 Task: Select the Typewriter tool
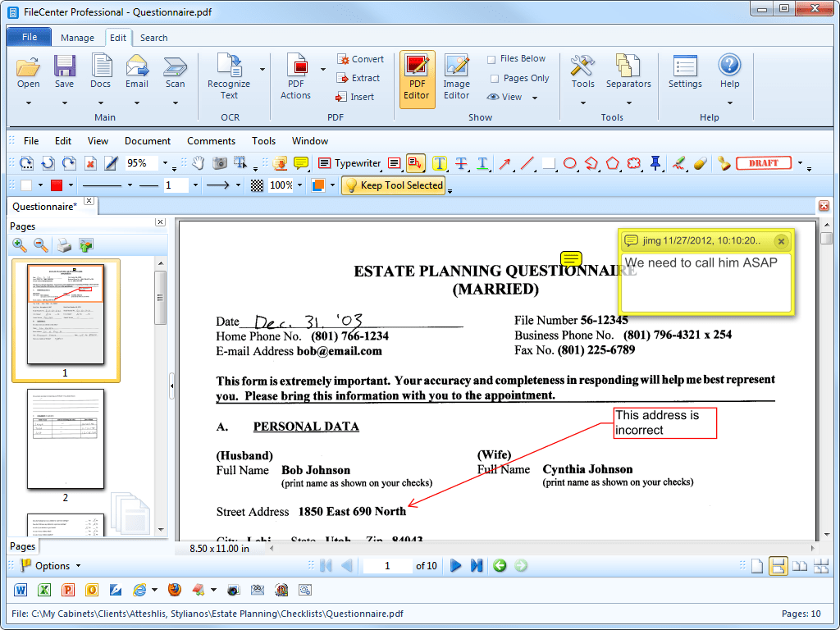(x=350, y=163)
